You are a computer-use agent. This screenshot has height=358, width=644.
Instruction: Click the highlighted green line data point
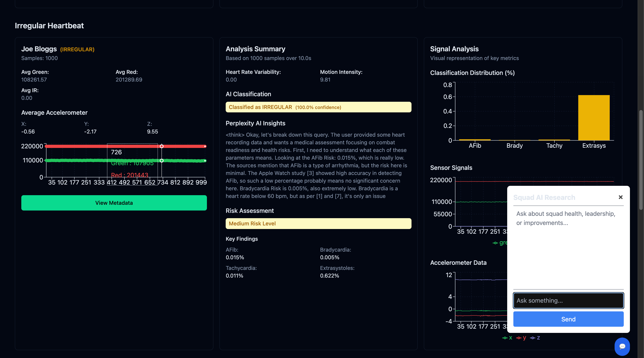162,160
